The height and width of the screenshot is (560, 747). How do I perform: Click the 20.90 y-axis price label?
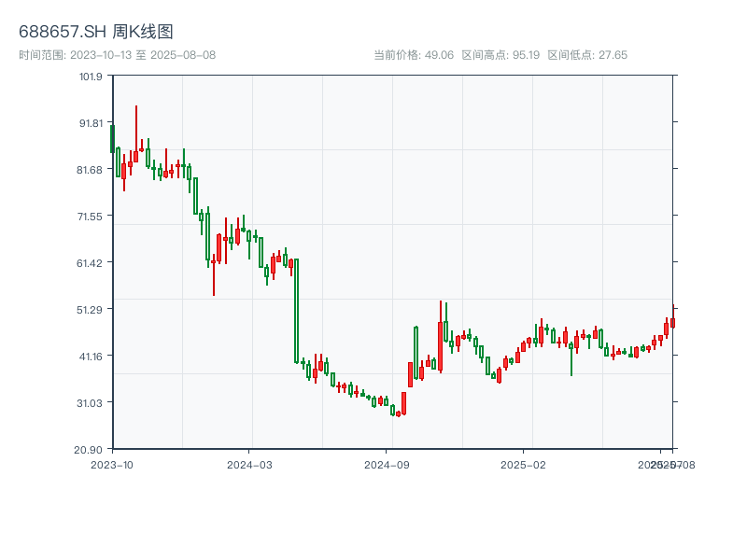tap(90, 449)
